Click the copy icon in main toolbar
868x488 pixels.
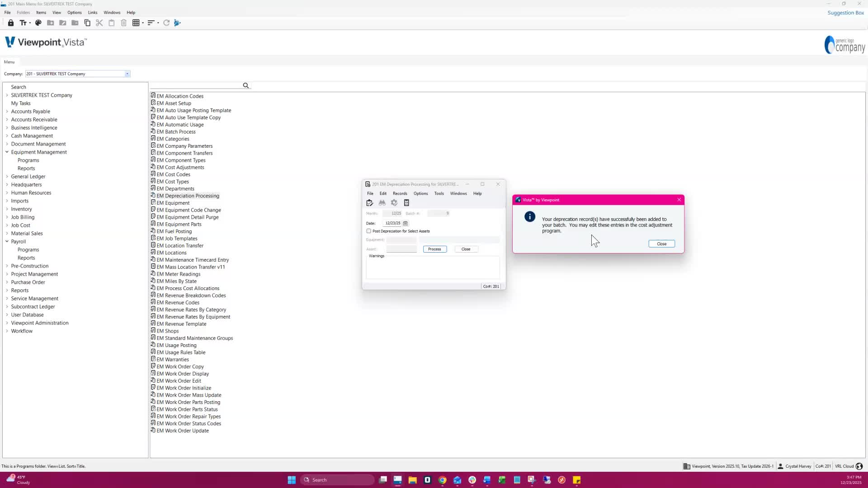tap(87, 23)
